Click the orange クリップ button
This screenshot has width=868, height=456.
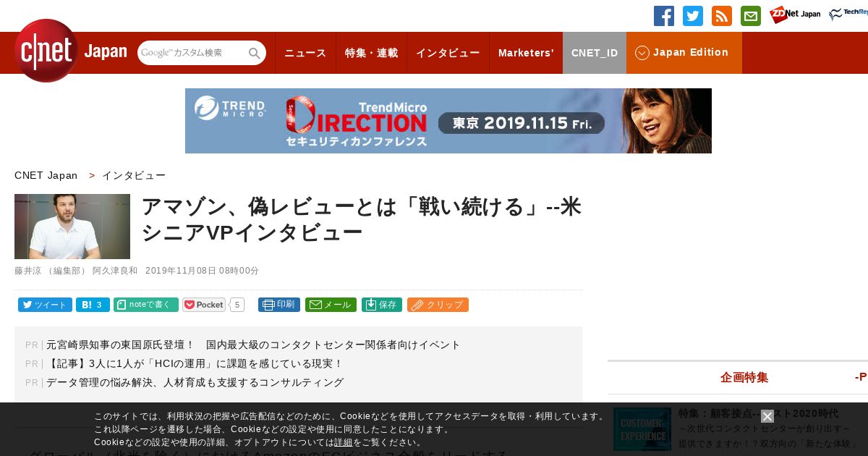point(438,305)
